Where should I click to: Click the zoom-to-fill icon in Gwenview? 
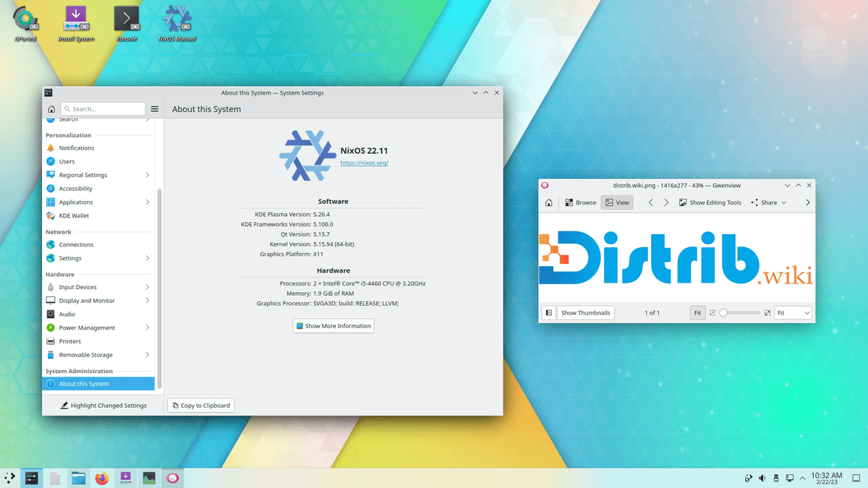click(767, 313)
